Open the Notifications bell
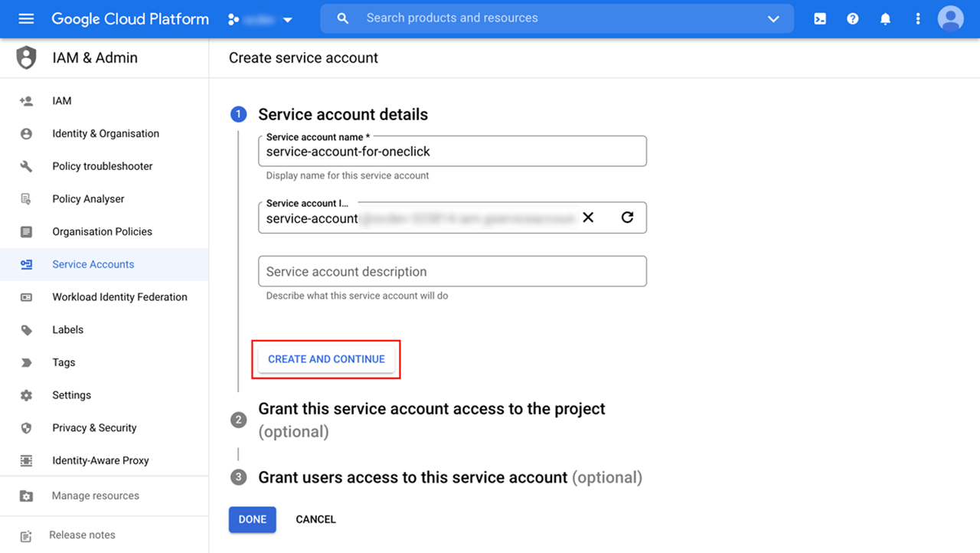 pyautogui.click(x=885, y=19)
